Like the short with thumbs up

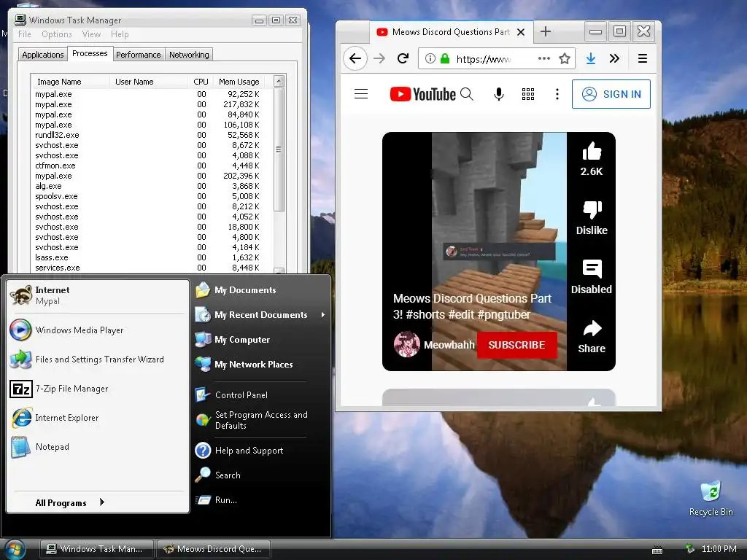(592, 152)
